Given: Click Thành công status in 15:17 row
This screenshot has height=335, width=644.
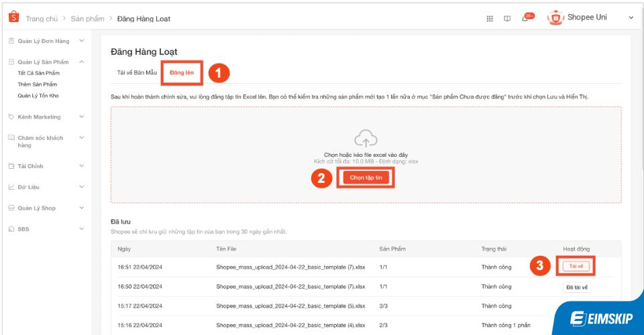Looking at the screenshot, I should click(496, 306).
